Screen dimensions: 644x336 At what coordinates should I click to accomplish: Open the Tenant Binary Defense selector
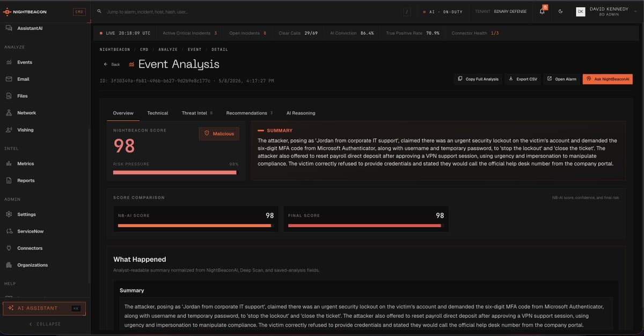tap(501, 11)
